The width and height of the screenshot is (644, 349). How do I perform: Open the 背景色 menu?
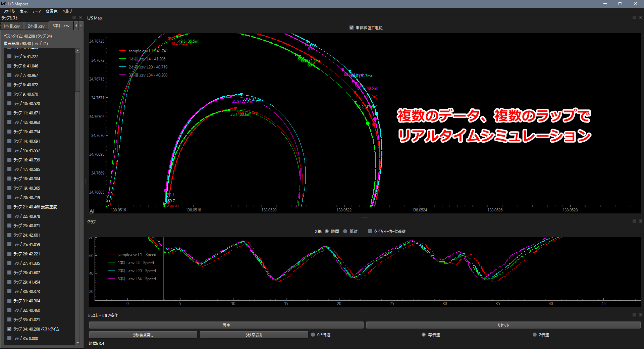click(x=51, y=11)
